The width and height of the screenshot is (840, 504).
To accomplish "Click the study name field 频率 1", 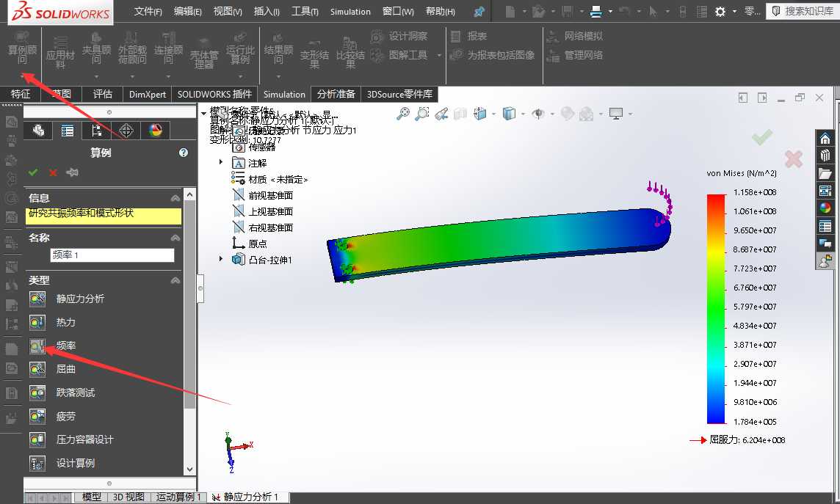I will coord(112,255).
